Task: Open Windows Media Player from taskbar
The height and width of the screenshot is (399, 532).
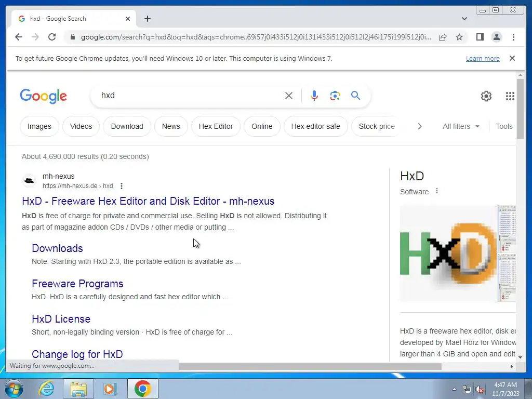Action: coord(110,389)
